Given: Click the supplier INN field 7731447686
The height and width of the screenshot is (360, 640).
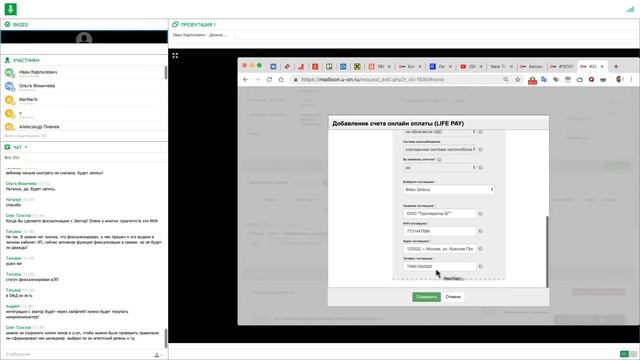Looking at the screenshot, I should pyautogui.click(x=440, y=231).
